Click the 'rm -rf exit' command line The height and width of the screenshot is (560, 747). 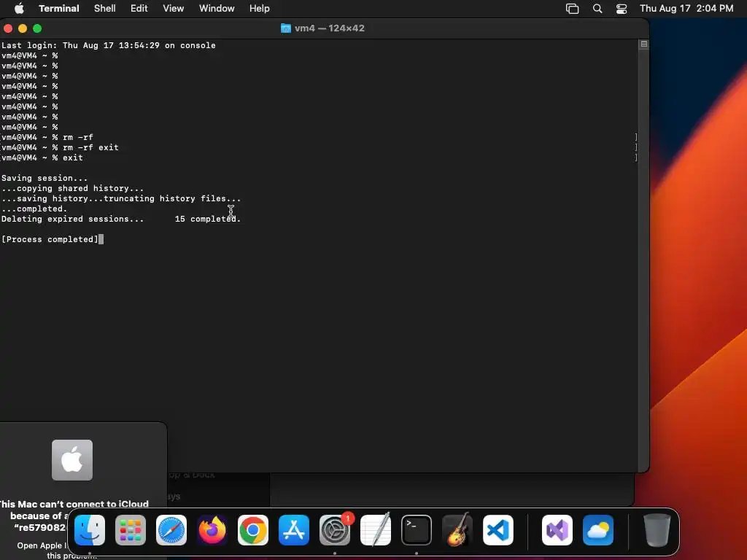click(x=60, y=147)
